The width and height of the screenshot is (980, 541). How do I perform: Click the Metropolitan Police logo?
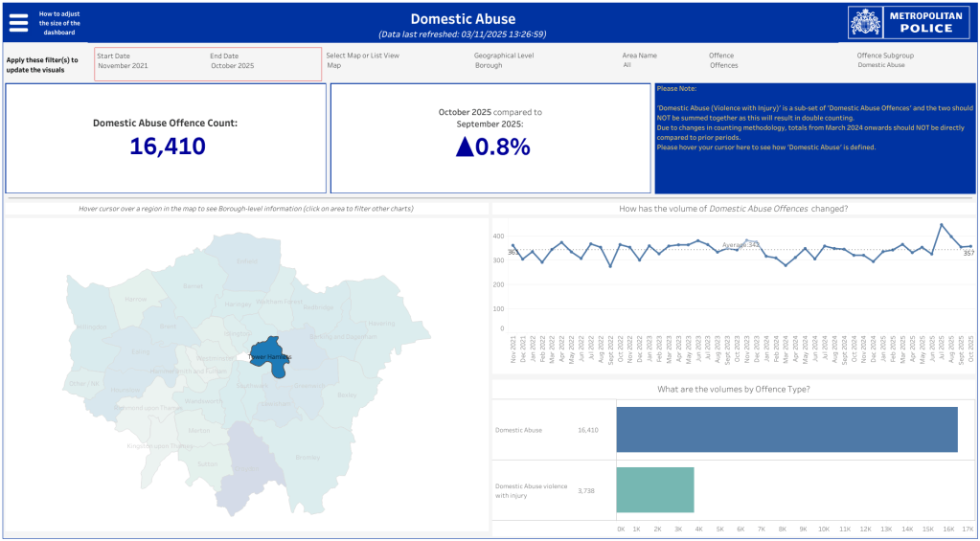(906, 22)
